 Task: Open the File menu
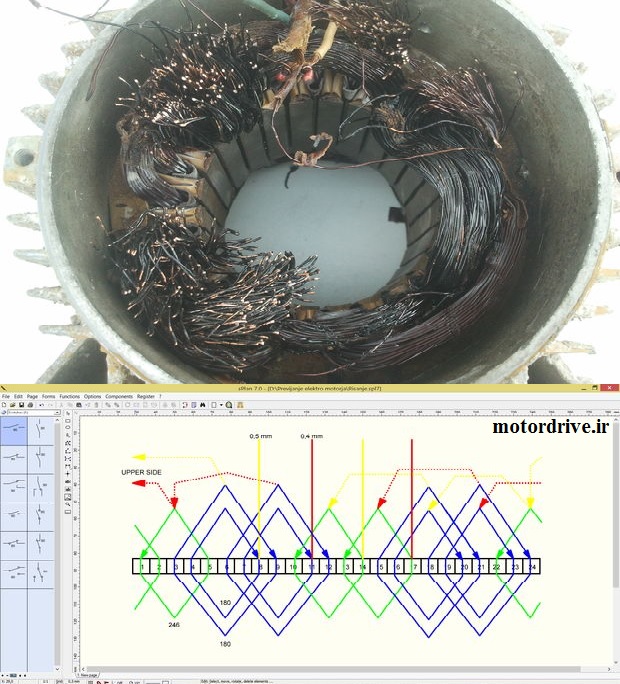coord(6,397)
